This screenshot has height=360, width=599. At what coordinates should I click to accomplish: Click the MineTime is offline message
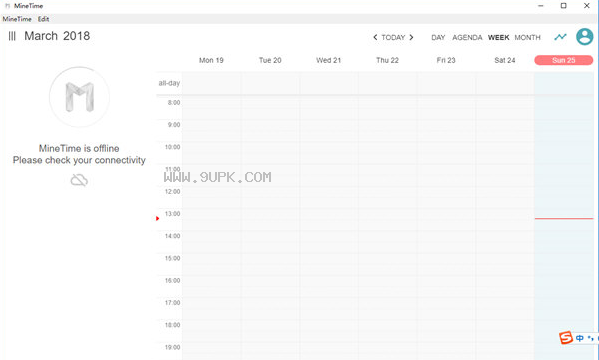click(79, 148)
